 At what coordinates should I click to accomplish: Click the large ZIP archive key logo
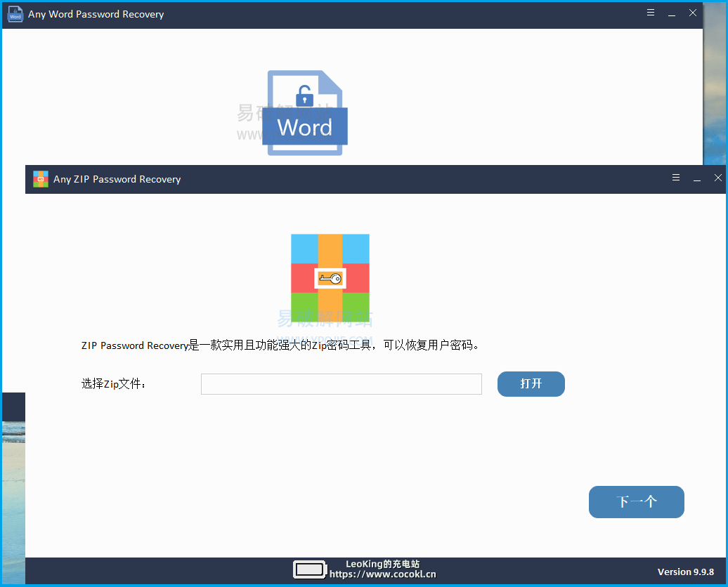[x=330, y=278]
